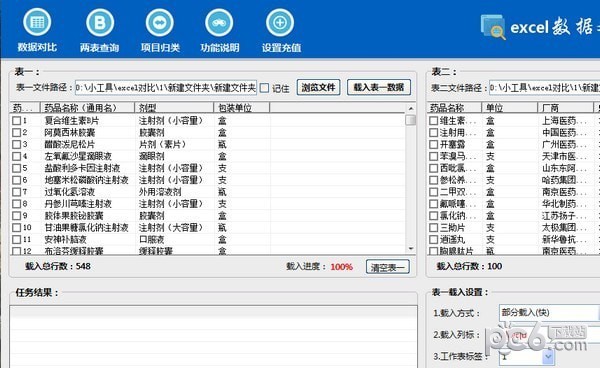The width and height of the screenshot is (600, 368).
Task: Select the 上海医药 manufacturer cell
Action: coord(564,121)
